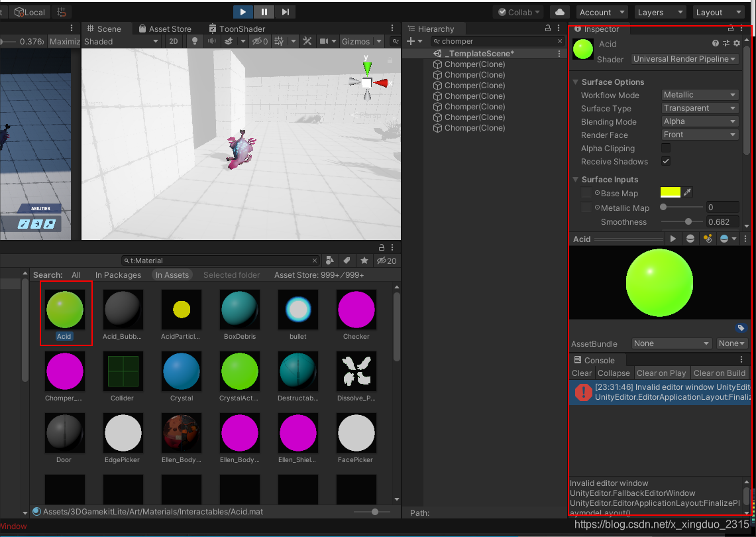Screen dimensions: 756x537
Task: Select the _TemplateScene row in Hierarchy
Action: click(484, 54)
